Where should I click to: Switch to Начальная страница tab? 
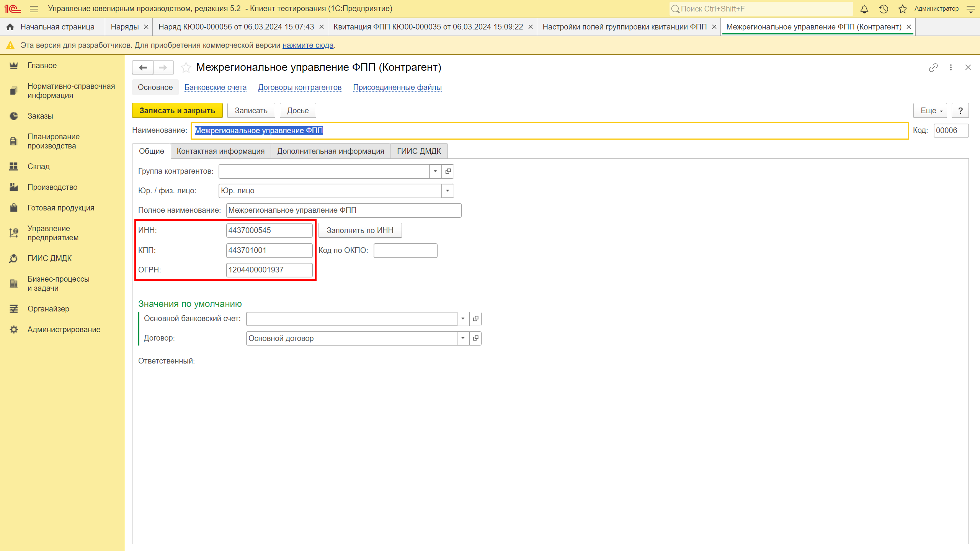(52, 27)
